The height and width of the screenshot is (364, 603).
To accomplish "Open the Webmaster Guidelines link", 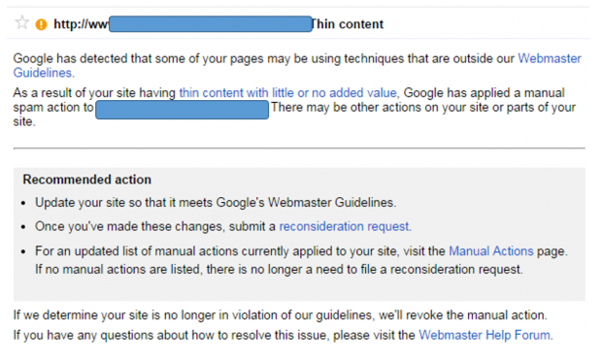I will click(550, 59).
